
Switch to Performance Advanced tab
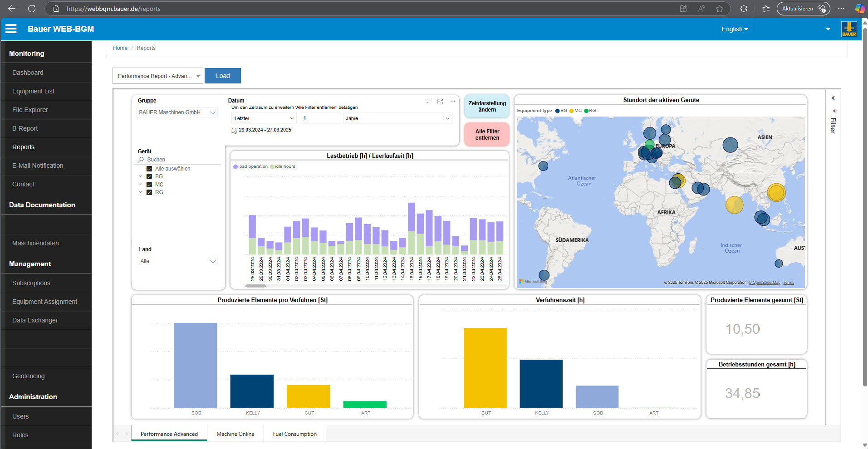click(x=169, y=434)
